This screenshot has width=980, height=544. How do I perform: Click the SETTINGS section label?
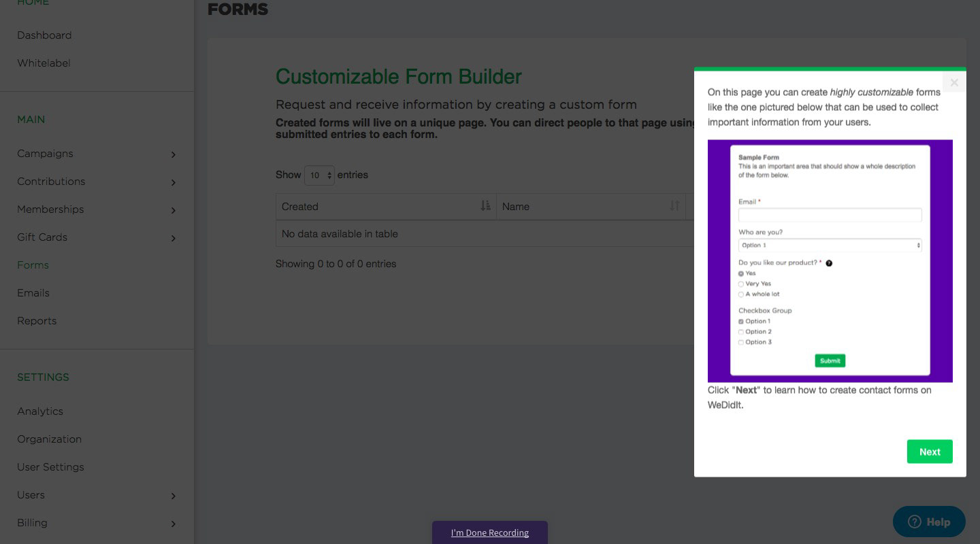(x=43, y=377)
